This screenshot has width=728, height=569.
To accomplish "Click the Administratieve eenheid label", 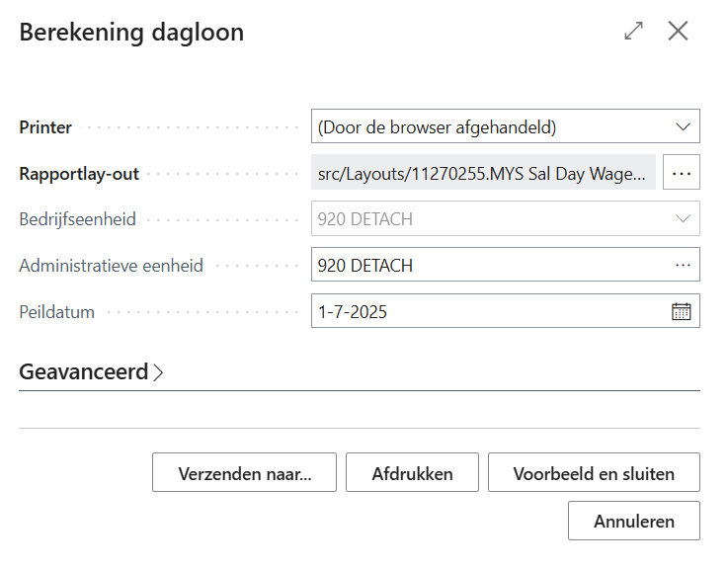I will pos(112,265).
